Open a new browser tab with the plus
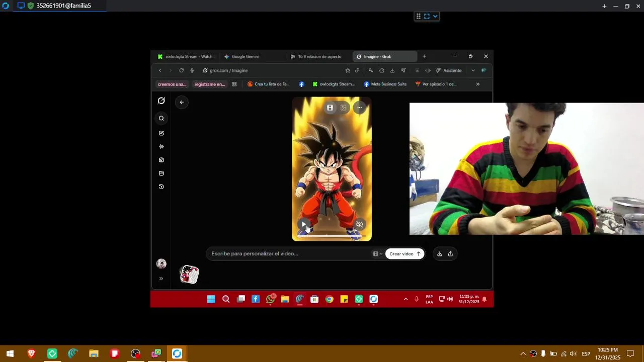The image size is (644, 362). (x=424, y=57)
